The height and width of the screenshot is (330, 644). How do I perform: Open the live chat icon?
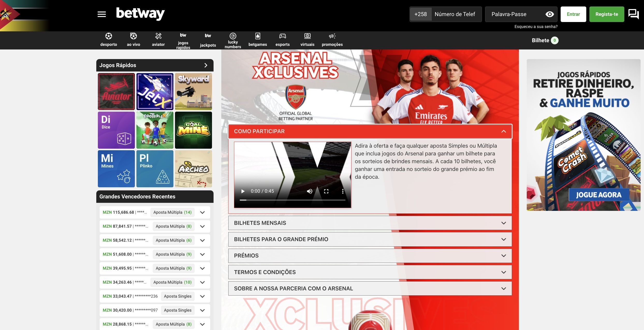click(633, 14)
